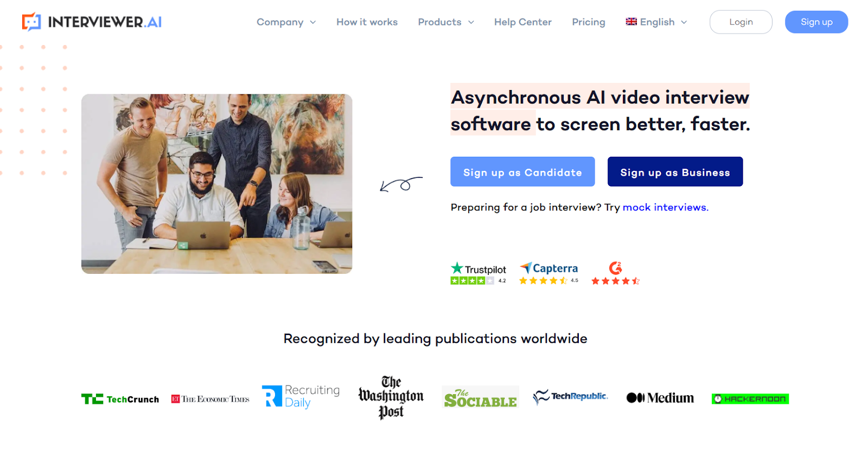
Task: Follow the mock interviews link
Action: pos(665,207)
